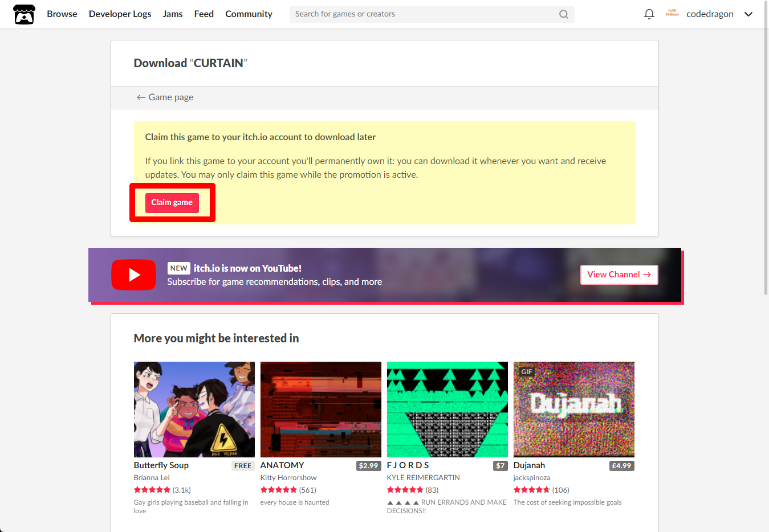Viewport: 769px width, 532px height.
Task: Go to Jams section
Action: pos(173,14)
